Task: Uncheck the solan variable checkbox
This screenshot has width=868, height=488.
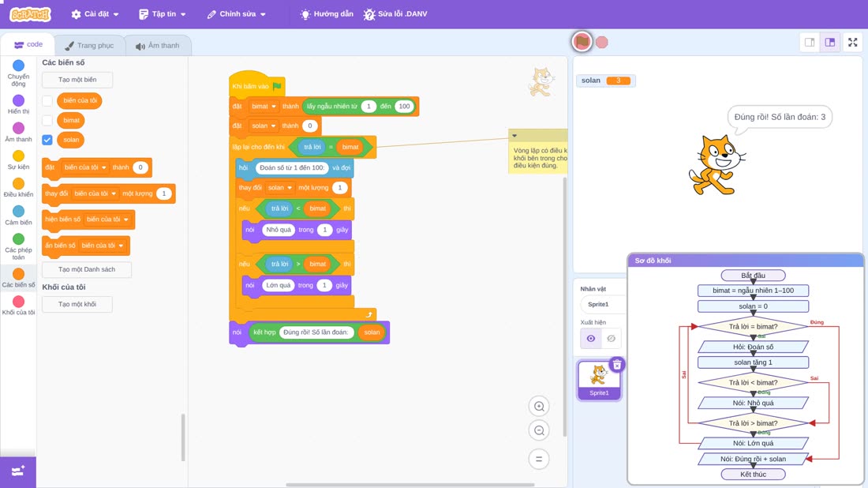Action: pos(47,140)
